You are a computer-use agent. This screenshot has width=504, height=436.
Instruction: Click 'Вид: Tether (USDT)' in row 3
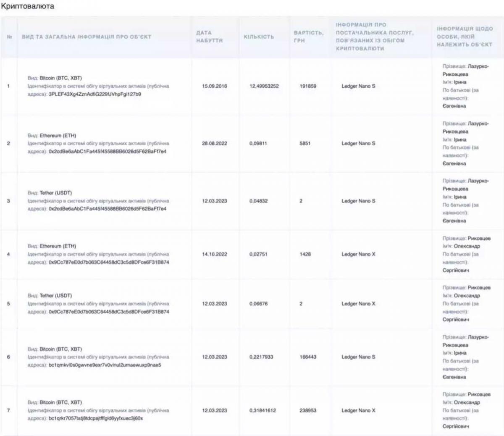(50, 193)
